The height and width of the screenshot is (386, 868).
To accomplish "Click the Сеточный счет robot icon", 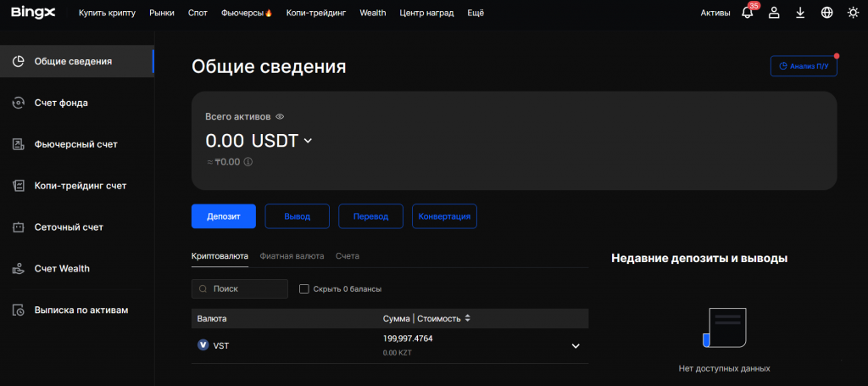I will pos(19,227).
